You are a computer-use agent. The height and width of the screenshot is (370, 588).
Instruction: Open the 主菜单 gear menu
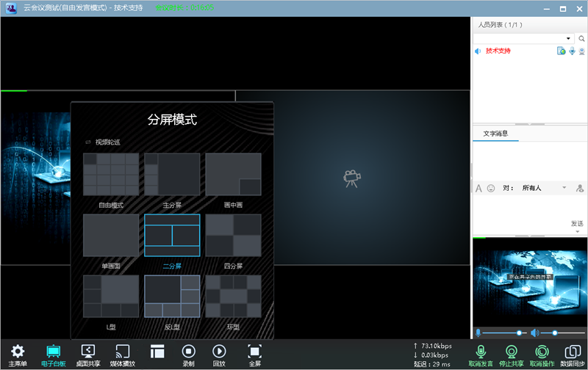18,353
